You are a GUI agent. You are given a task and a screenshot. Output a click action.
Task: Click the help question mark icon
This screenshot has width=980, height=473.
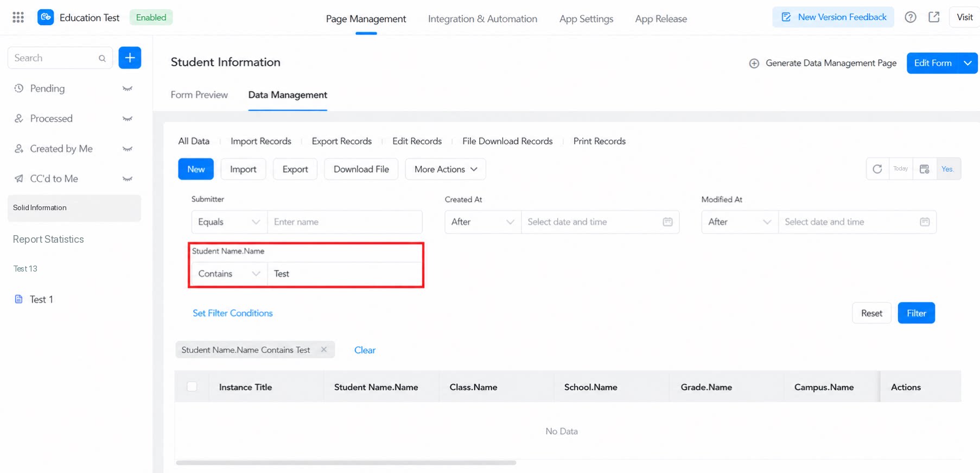pos(911,17)
